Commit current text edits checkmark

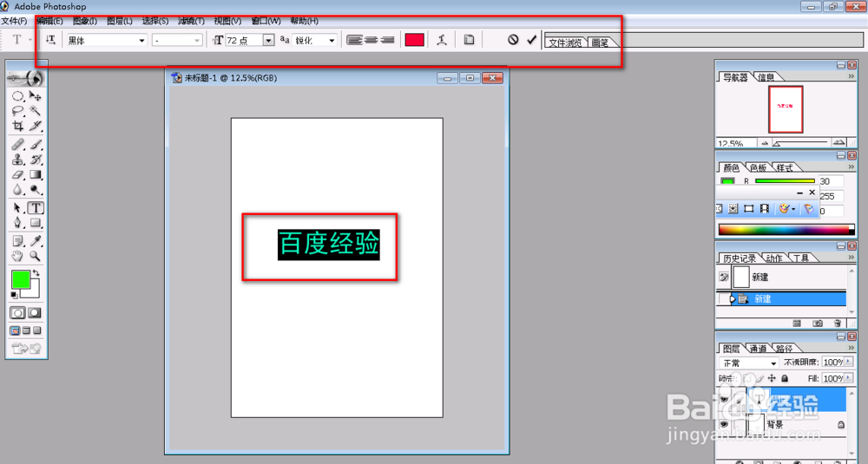click(531, 40)
